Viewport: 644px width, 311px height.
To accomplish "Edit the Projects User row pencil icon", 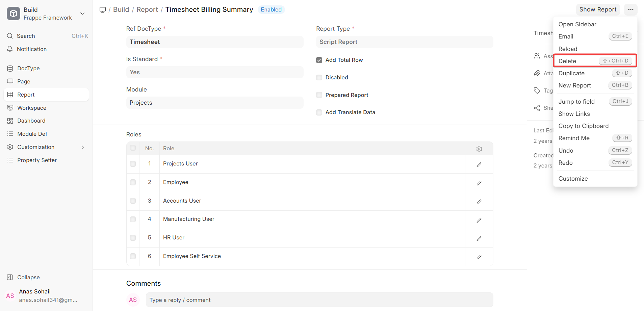I will [479, 164].
